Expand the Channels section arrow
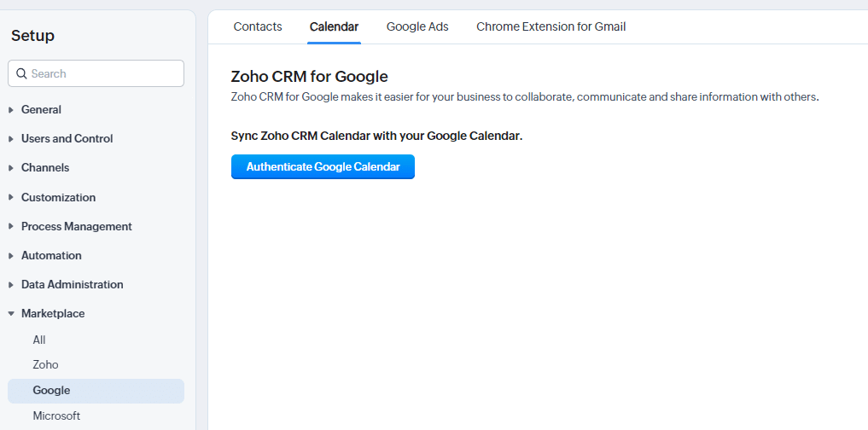Image resolution: width=868 pixels, height=430 pixels. pos(11,168)
